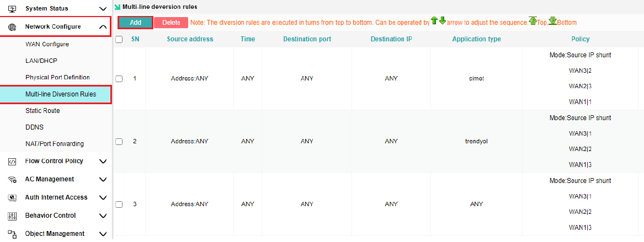The width and height of the screenshot is (644, 242).
Task: Click the AC Management wifi icon
Action: point(12,180)
